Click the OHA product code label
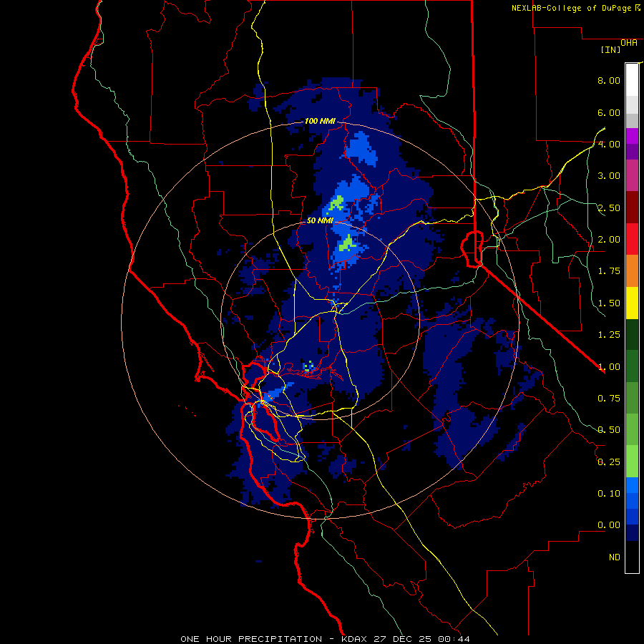The width and height of the screenshot is (644, 644). (x=629, y=43)
